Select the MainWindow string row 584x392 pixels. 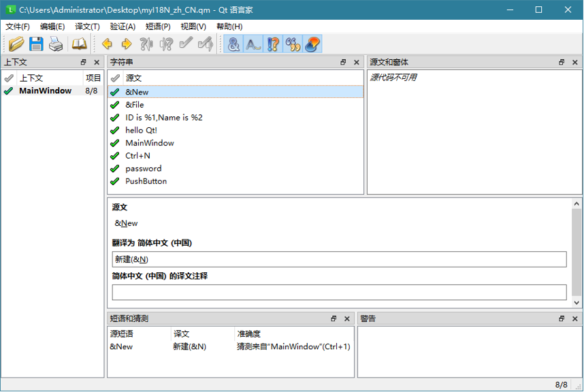(x=236, y=143)
